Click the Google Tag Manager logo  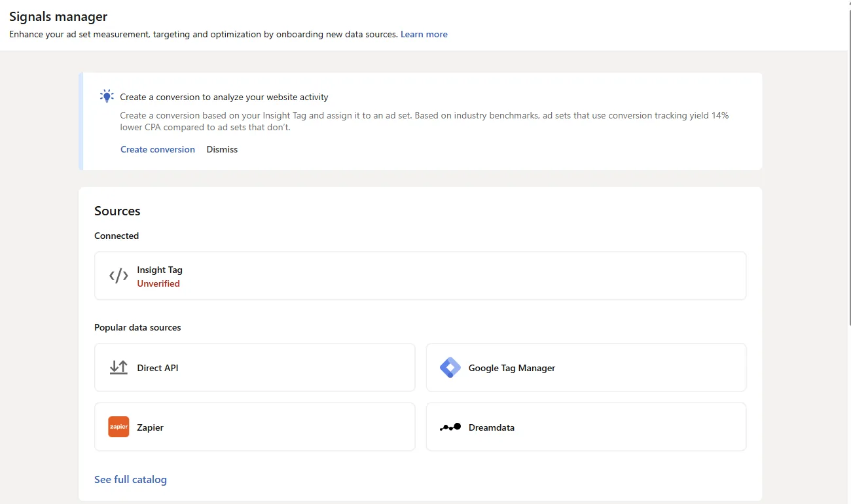click(450, 367)
